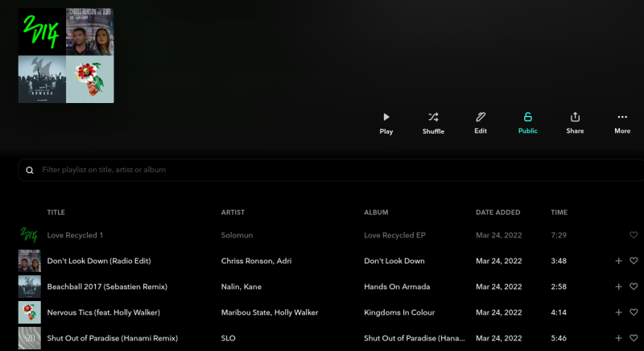Click the filter playlist search field
This screenshot has width=644, height=351.
pos(331,170)
